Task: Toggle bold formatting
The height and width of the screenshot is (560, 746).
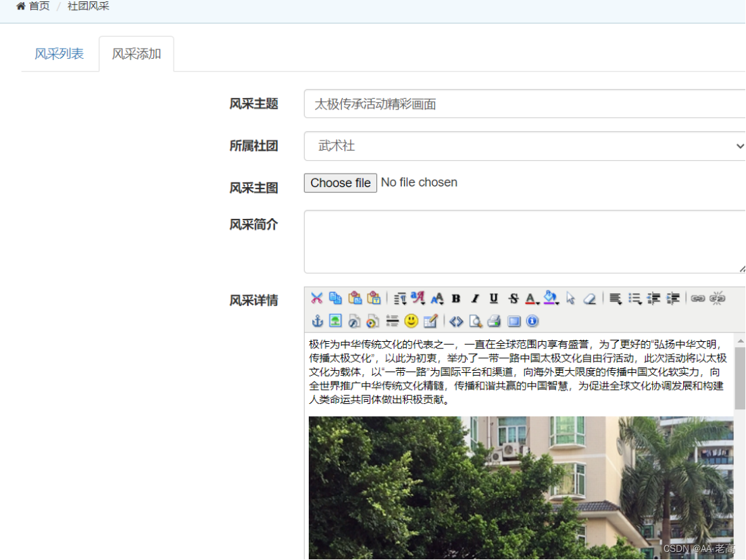Action: (x=456, y=299)
